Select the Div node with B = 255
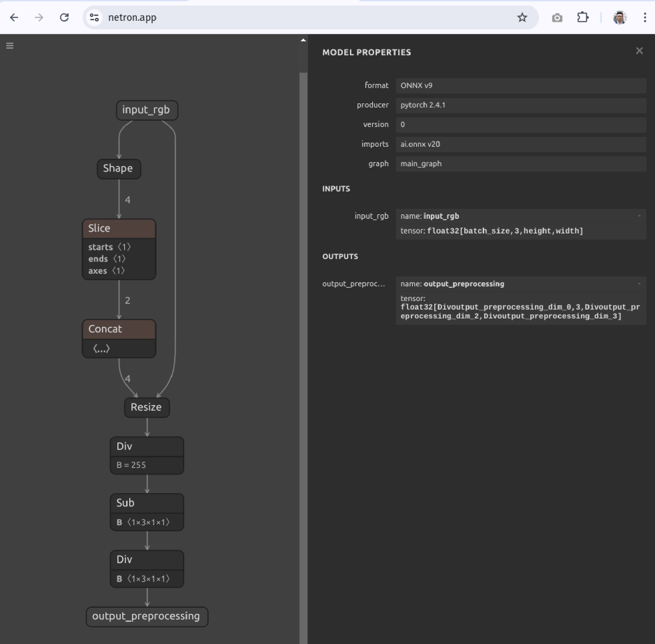Image resolution: width=655 pixels, height=644 pixels. (x=147, y=446)
